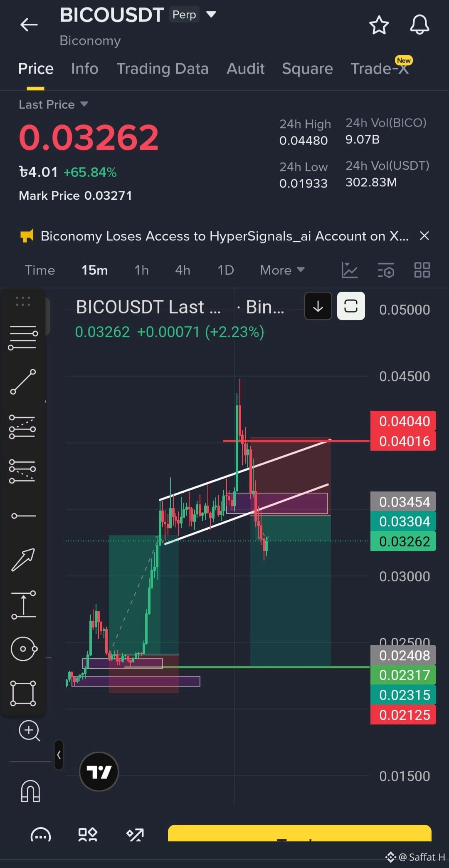Go back with the left arrow
The width and height of the screenshot is (449, 868).
(29, 25)
